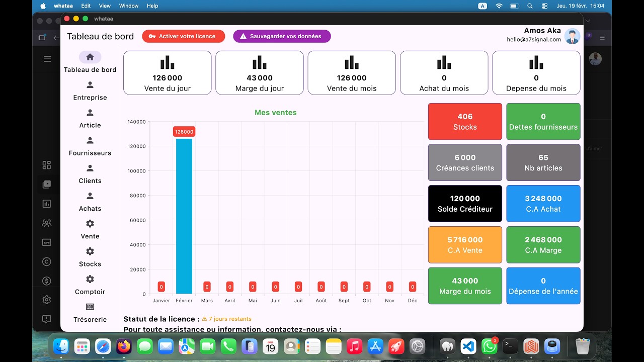Open the Achat du mois card
Image resolution: width=644 pixels, height=362 pixels.
[x=444, y=72]
